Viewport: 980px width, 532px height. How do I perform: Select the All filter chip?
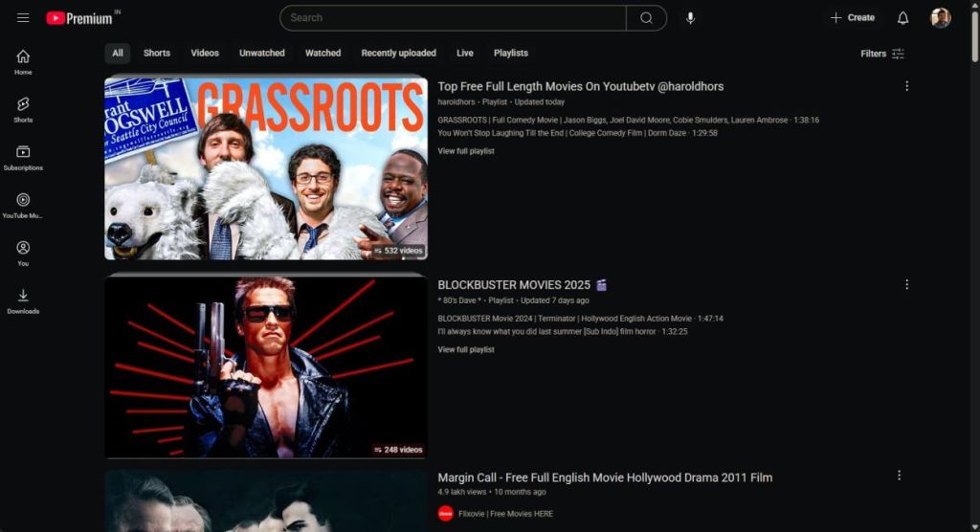tap(118, 54)
